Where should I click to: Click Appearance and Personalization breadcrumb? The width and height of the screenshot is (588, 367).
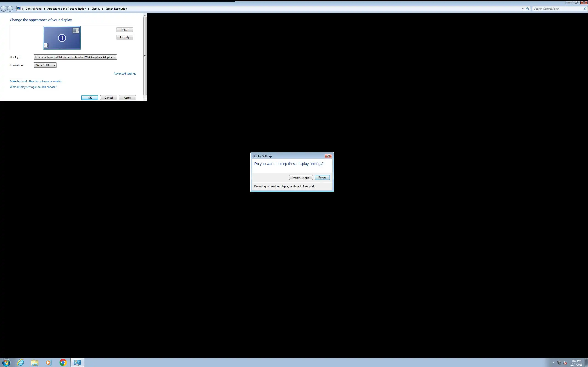point(67,9)
